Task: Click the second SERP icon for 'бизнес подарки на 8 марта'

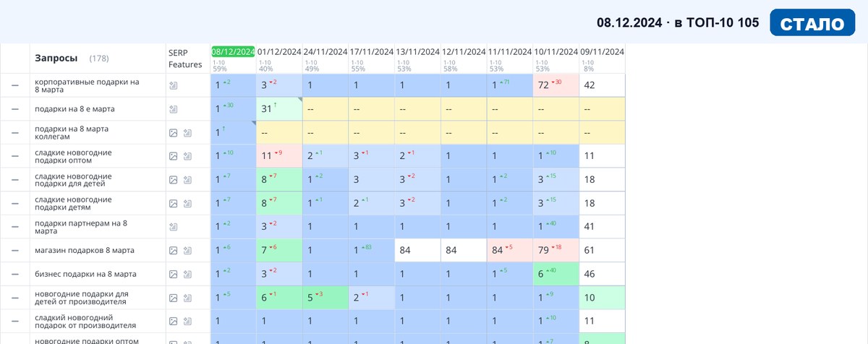Action: tap(187, 275)
